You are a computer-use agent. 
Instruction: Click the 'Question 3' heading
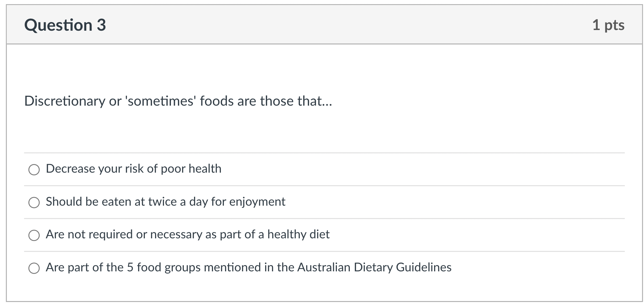pos(65,24)
